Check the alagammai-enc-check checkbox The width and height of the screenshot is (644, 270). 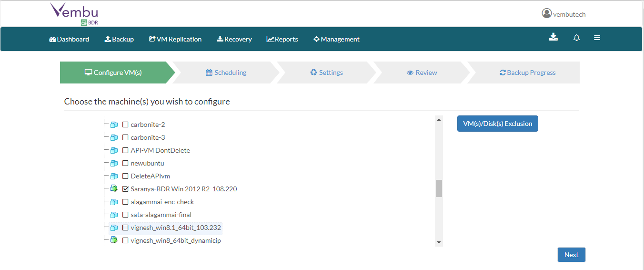click(125, 202)
